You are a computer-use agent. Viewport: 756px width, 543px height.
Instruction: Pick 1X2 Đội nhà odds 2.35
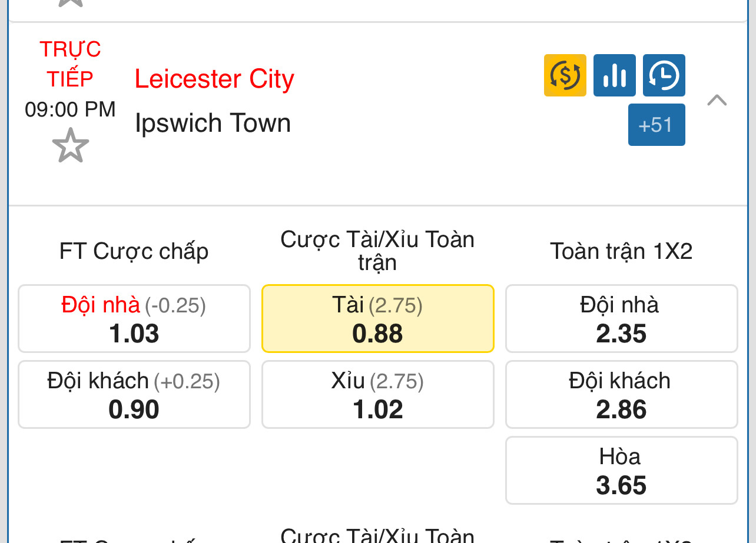[622, 319]
